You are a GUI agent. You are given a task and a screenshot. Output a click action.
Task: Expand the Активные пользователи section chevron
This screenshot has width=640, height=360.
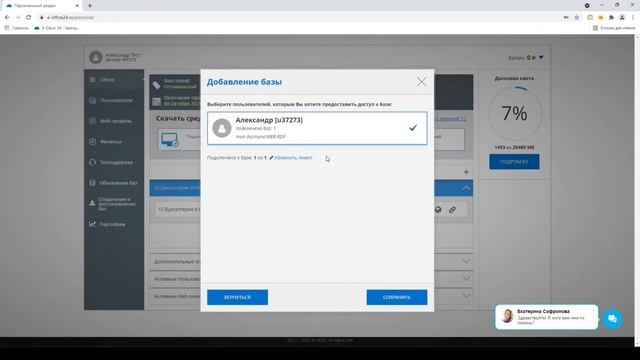point(466,279)
